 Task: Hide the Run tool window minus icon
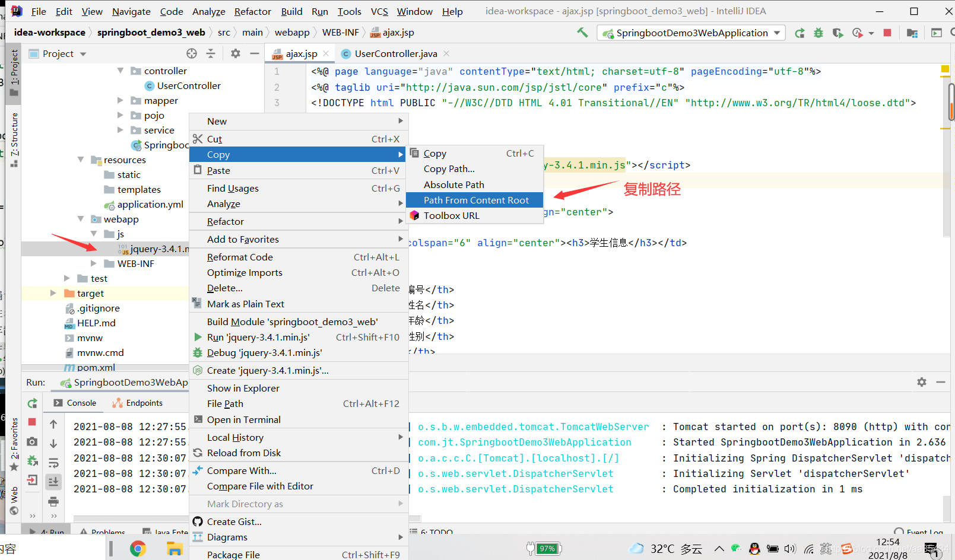(941, 382)
